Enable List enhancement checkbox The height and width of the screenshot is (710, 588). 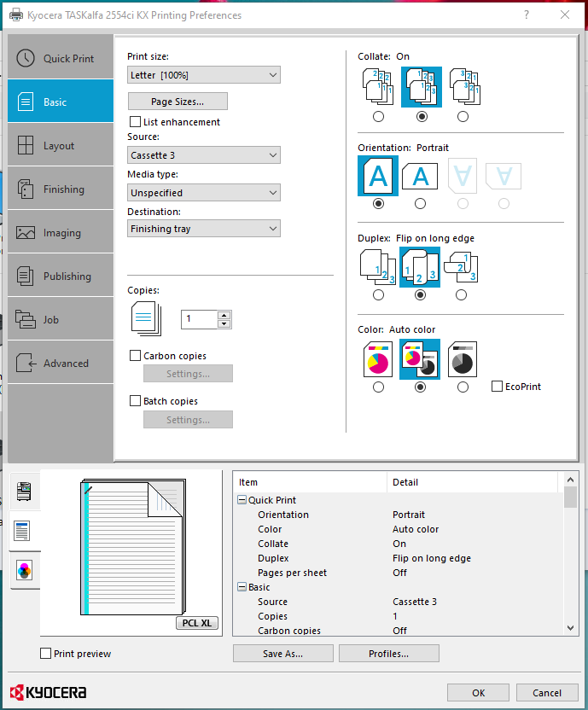[x=135, y=122]
